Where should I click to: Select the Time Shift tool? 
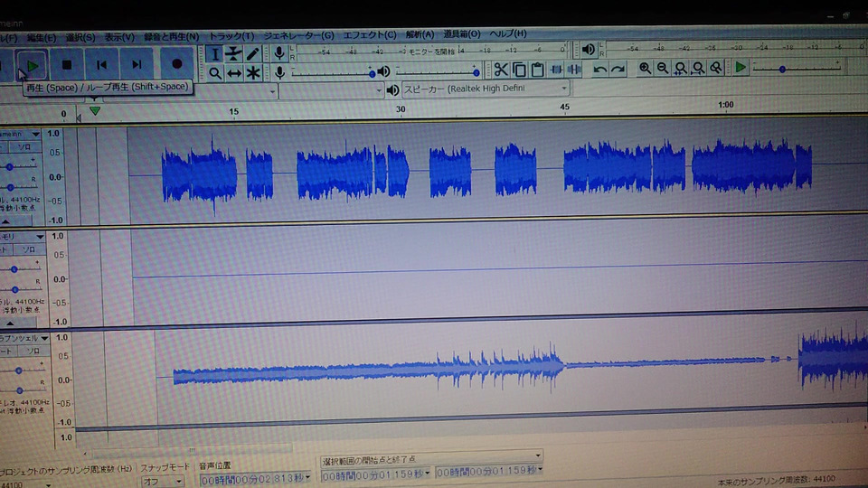[233, 73]
